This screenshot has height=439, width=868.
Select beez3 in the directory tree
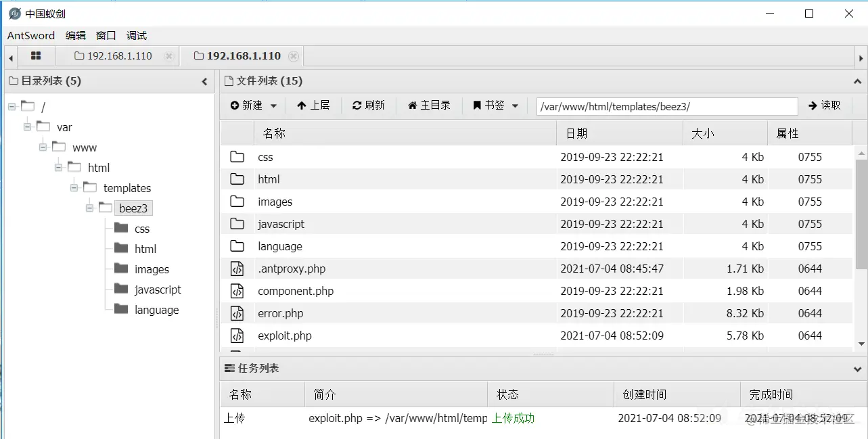[x=133, y=208]
